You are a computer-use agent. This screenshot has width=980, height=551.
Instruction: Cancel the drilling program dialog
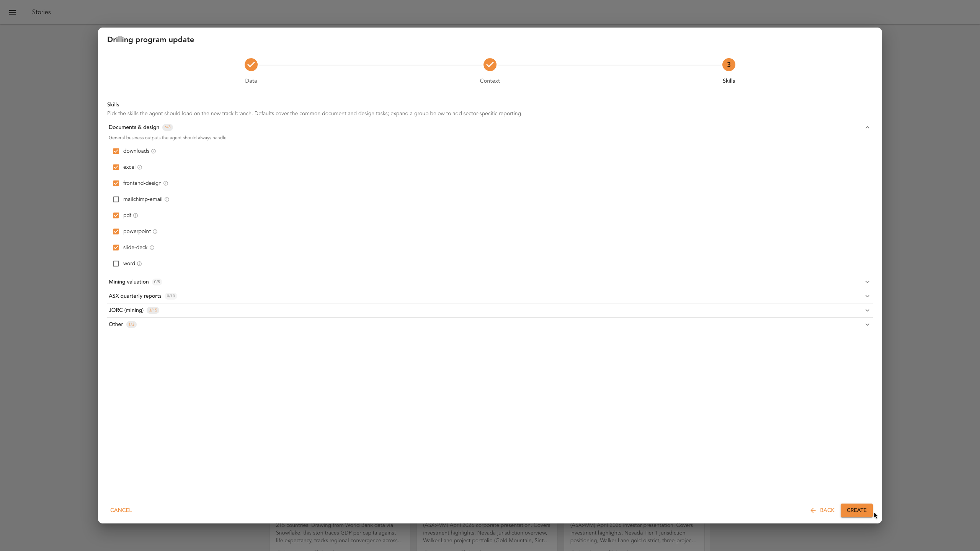tap(121, 510)
